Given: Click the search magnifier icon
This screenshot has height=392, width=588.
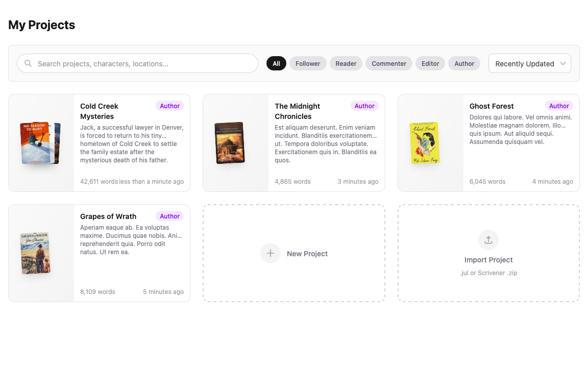Looking at the screenshot, I should 28,63.
